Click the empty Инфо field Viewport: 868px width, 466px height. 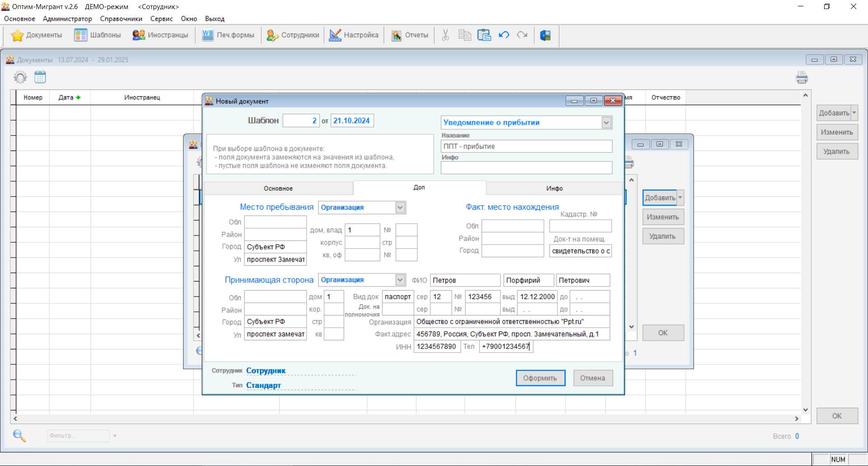pos(526,168)
